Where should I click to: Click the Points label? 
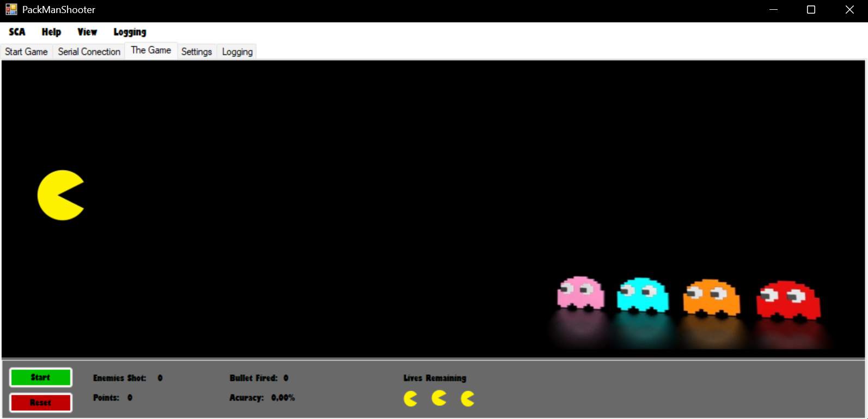[x=106, y=398]
